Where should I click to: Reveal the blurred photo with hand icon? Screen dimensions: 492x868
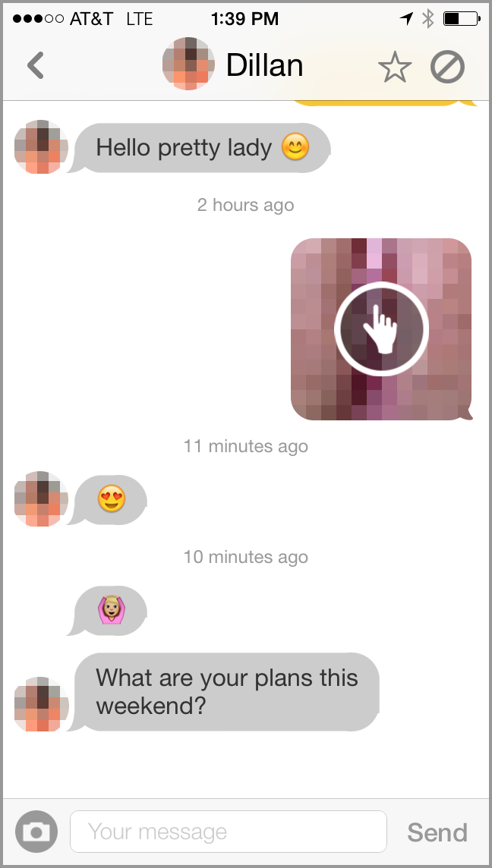[381, 329]
